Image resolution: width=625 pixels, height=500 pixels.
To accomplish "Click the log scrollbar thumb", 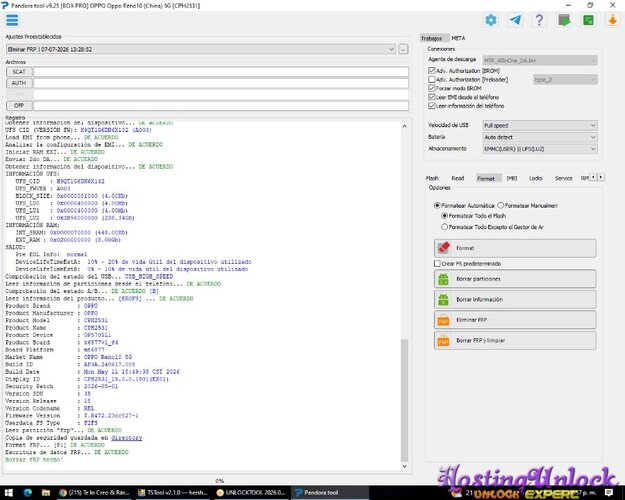I will (x=404, y=400).
